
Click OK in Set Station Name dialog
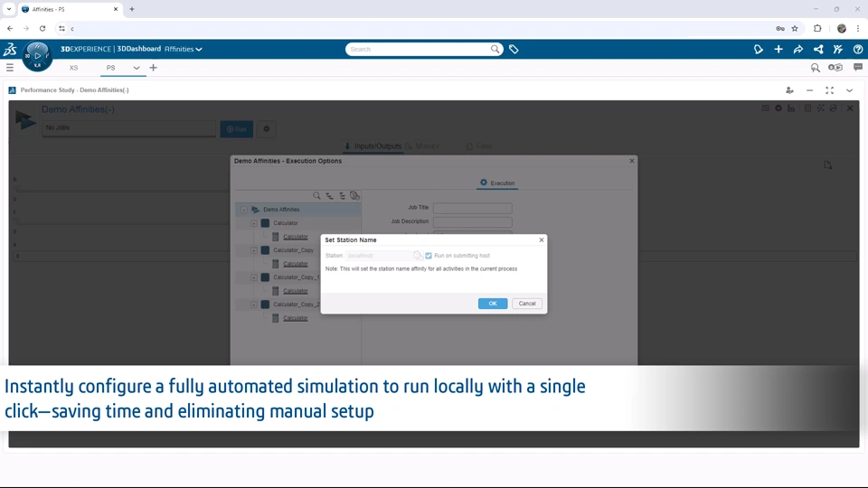click(x=493, y=304)
